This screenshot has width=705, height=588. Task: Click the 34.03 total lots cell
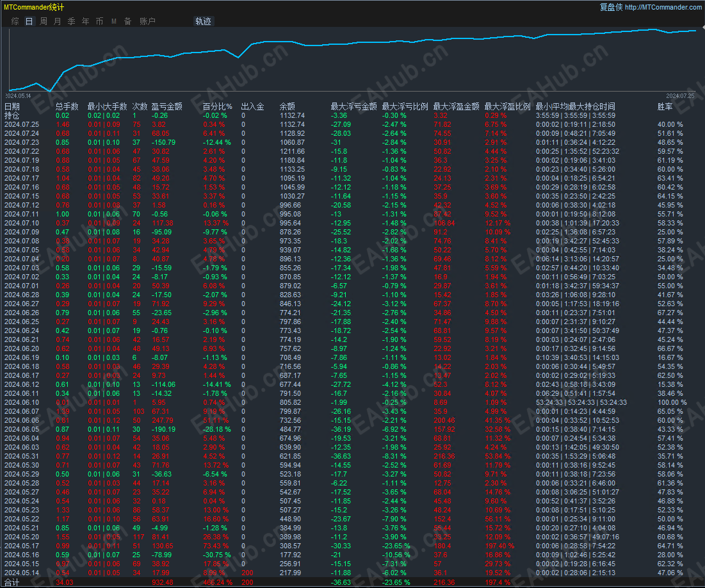64,582
